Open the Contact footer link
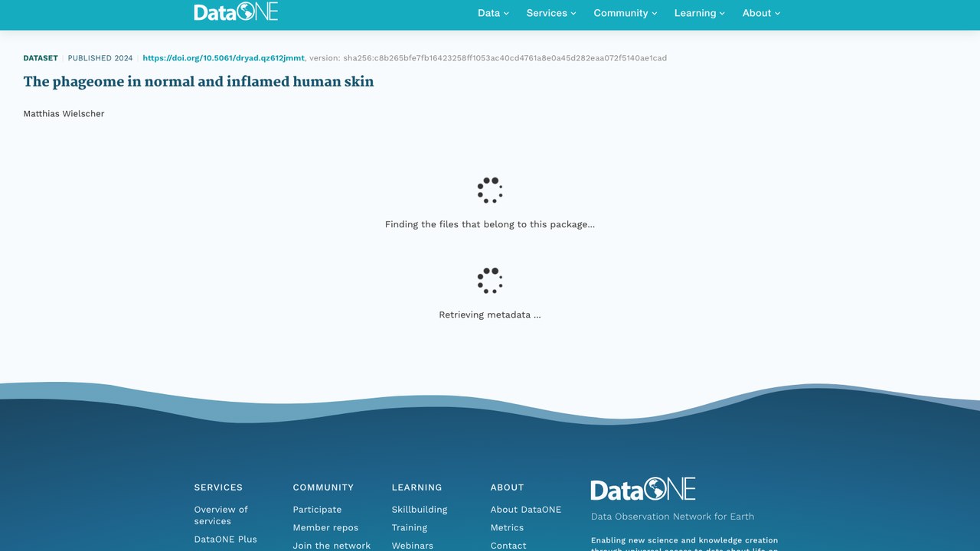 tap(508, 546)
